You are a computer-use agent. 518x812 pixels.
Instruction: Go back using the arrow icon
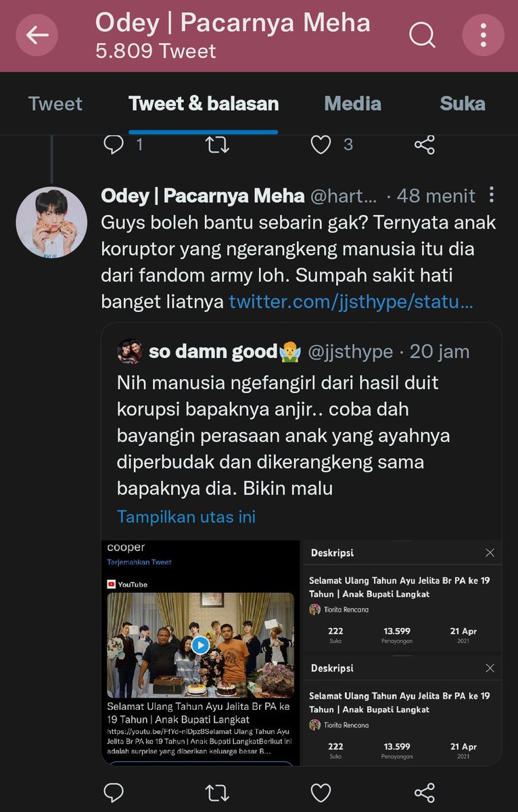pyautogui.click(x=38, y=35)
